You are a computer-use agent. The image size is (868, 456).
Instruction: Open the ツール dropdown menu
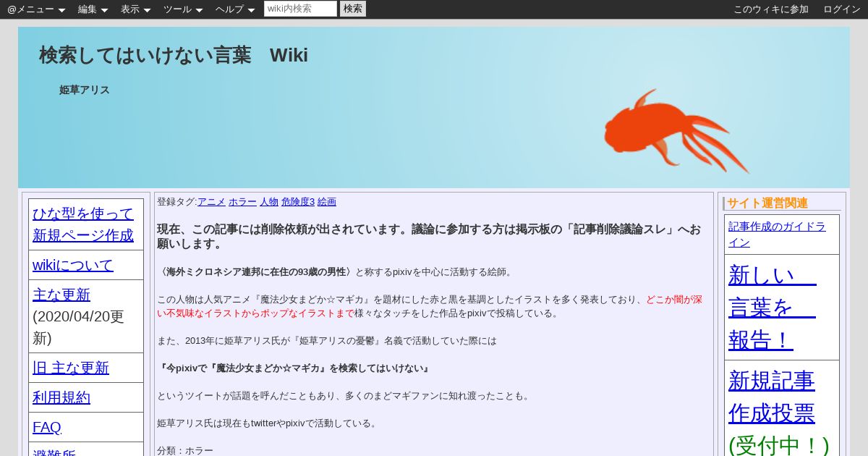[183, 9]
